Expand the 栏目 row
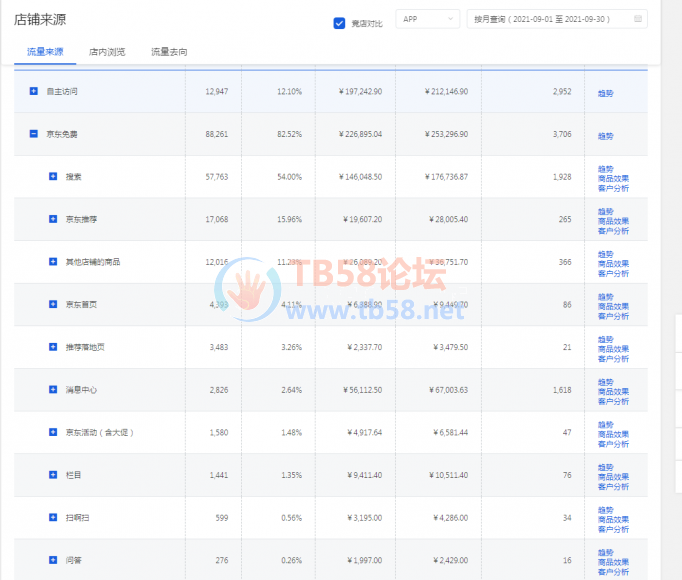Screen dimensions: 682x580 click(x=53, y=475)
